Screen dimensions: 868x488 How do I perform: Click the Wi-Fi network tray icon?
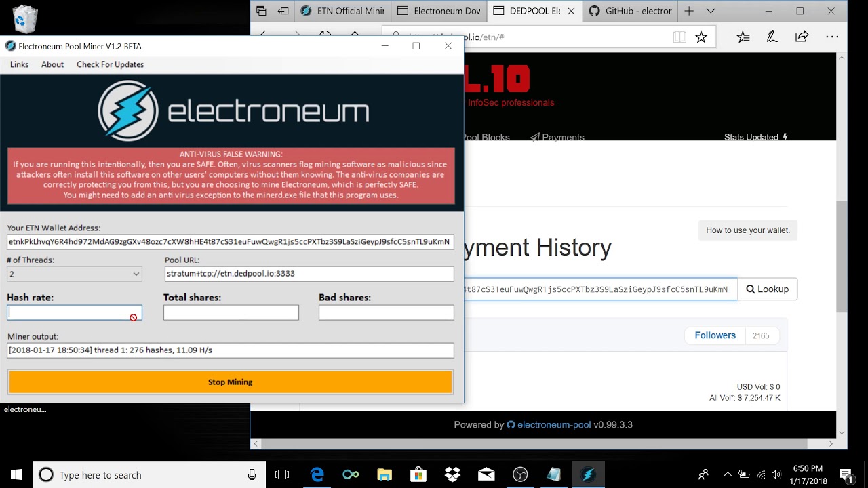coord(761,475)
